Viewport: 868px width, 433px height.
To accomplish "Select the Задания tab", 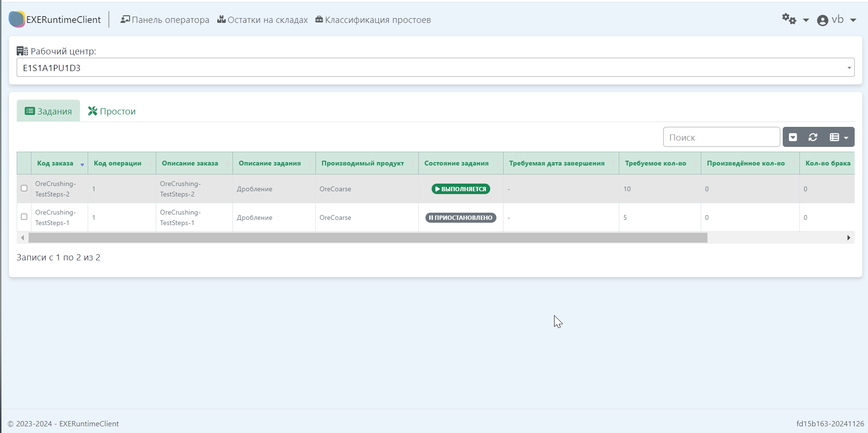I will tap(49, 111).
